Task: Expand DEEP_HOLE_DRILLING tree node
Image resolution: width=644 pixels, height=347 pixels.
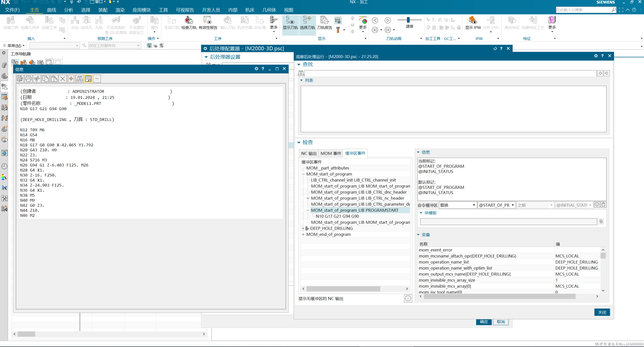Action: pyautogui.click(x=303, y=228)
